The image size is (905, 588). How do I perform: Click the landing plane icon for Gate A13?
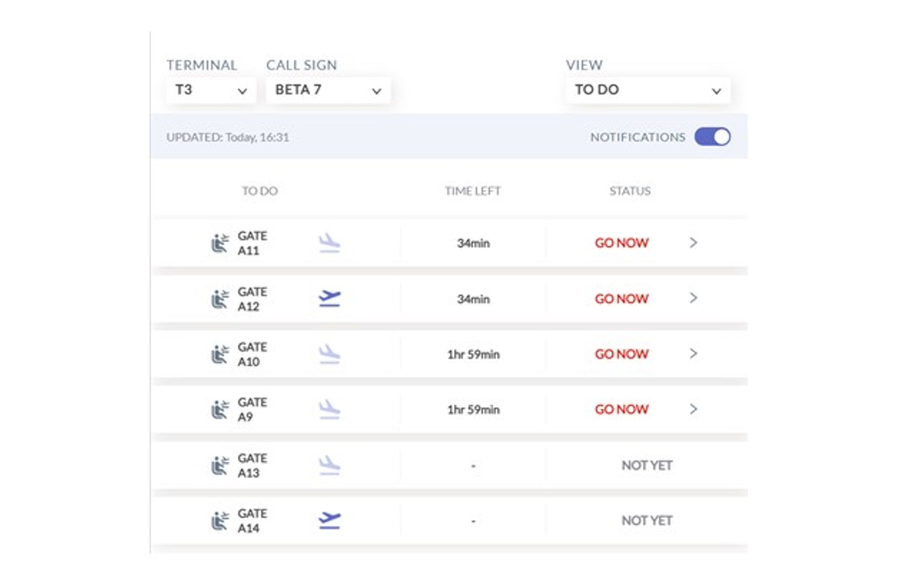[x=329, y=465]
